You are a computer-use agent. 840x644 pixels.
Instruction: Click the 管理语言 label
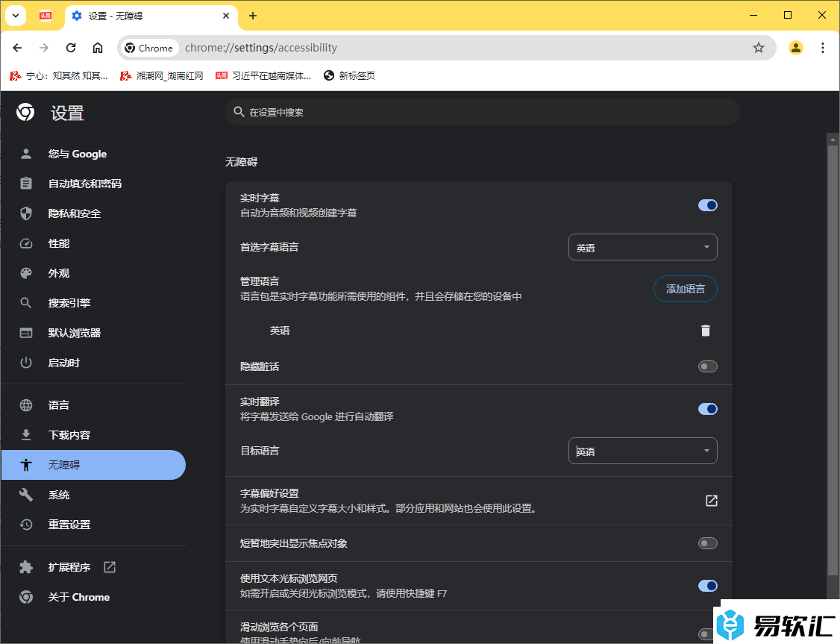[260, 281]
